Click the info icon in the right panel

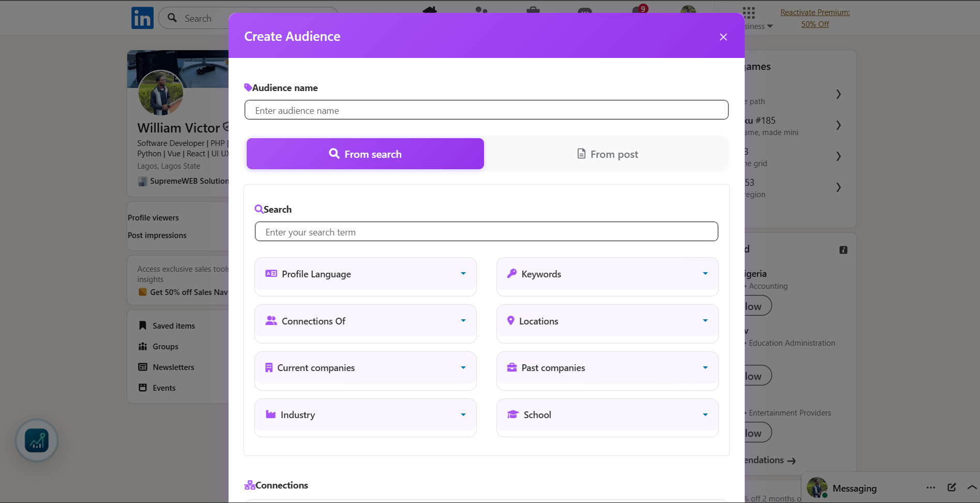pos(843,250)
